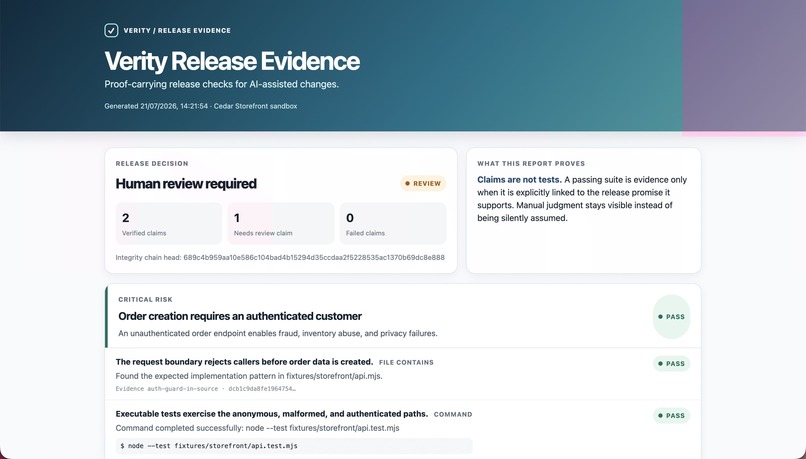Click the 'Claims are not tests.' bold text

(519, 180)
